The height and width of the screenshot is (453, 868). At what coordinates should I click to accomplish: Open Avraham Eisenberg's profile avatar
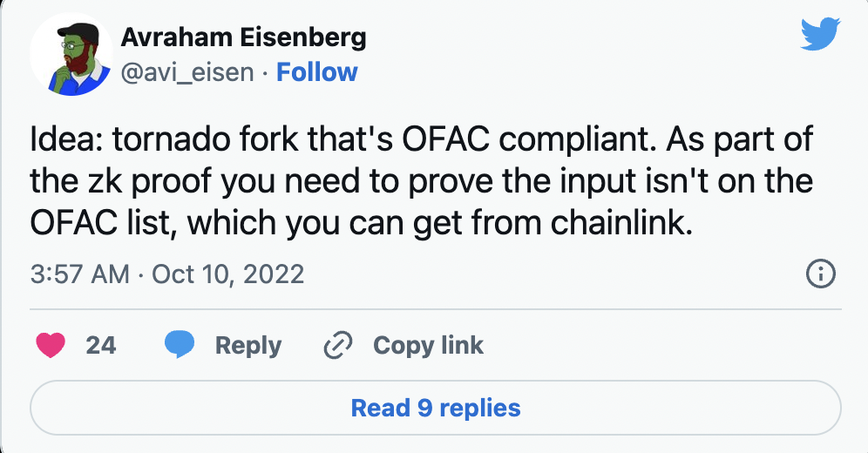pyautogui.click(x=71, y=54)
